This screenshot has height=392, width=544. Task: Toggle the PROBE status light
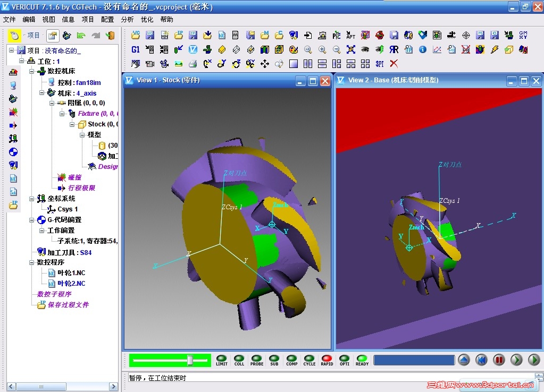[x=257, y=360]
